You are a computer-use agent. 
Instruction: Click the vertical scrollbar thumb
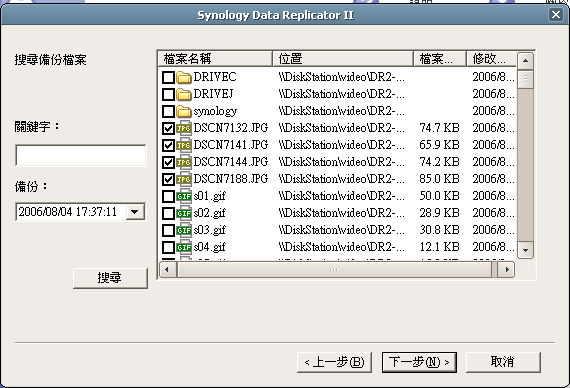pyautogui.click(x=525, y=79)
